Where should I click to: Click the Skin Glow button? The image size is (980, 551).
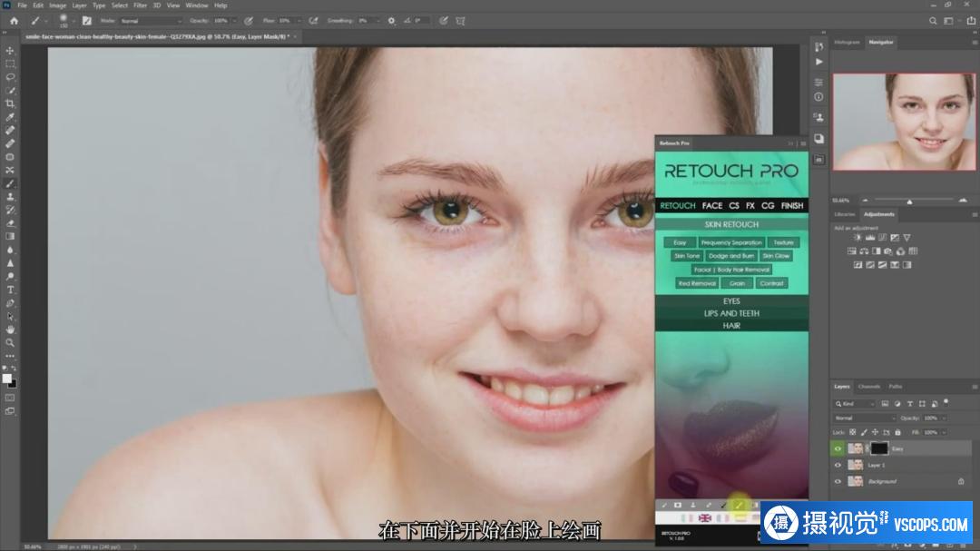pos(776,256)
